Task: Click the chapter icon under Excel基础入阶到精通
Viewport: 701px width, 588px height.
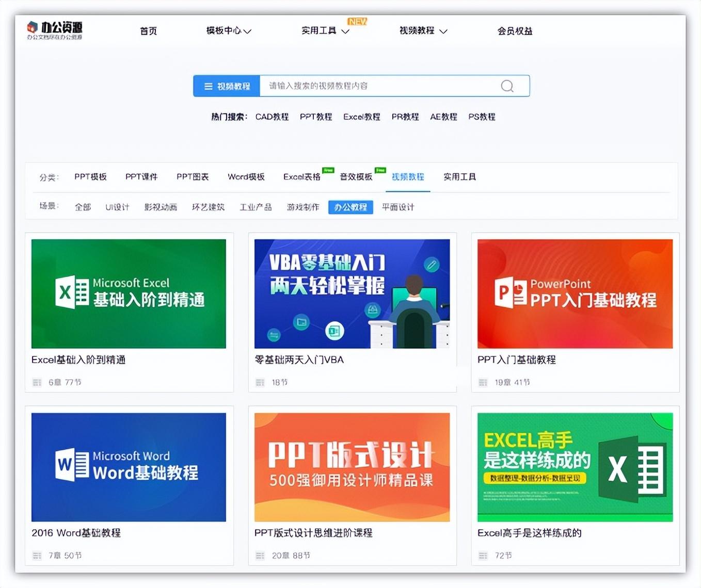Action: pyautogui.click(x=37, y=382)
